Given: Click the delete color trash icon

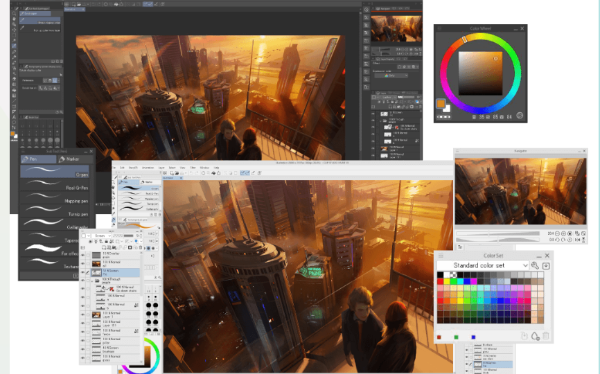Looking at the screenshot, I should point(546,336).
